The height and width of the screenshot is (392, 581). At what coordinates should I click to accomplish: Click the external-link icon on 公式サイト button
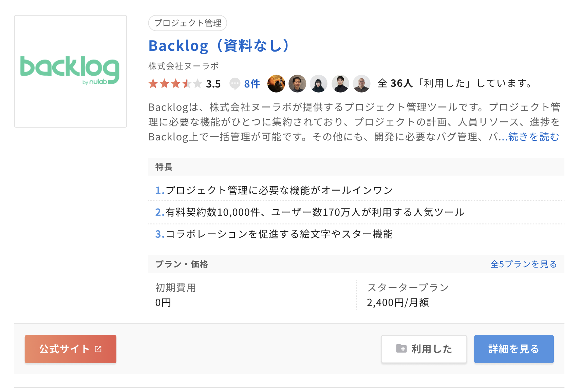(x=98, y=349)
